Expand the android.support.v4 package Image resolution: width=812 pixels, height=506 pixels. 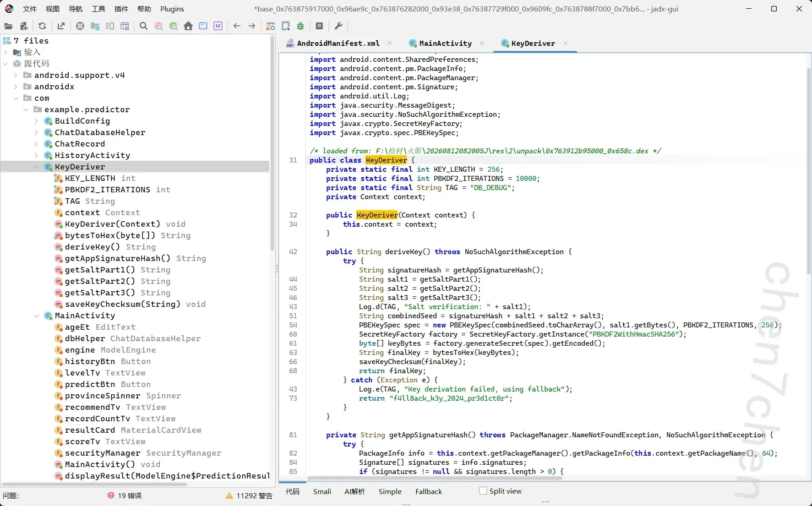click(x=16, y=75)
